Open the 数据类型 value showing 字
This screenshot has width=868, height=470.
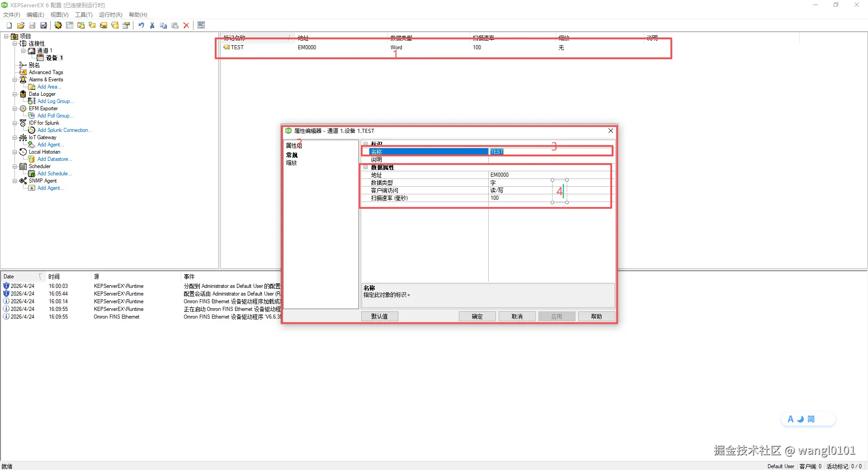coord(551,183)
